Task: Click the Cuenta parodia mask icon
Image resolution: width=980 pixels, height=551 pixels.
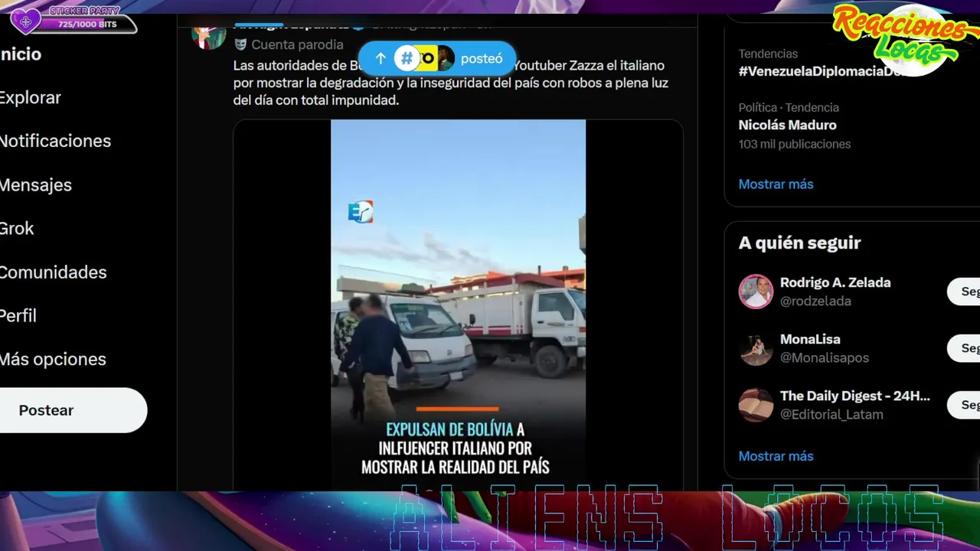Action: click(x=240, y=44)
